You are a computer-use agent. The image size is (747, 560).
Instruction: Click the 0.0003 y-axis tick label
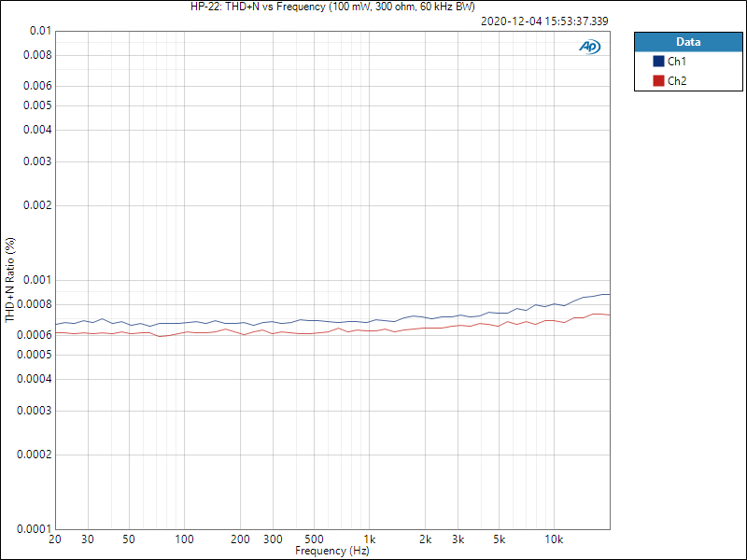[35, 411]
